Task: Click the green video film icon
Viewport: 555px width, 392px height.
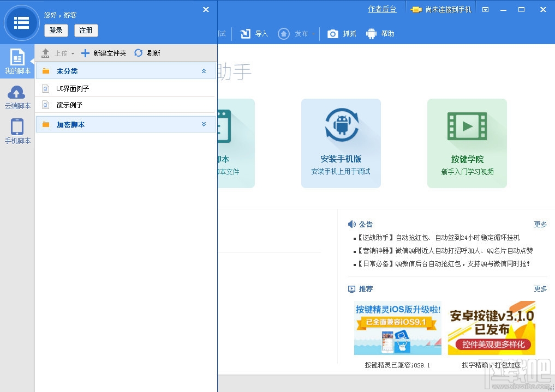Action: pyautogui.click(x=467, y=126)
